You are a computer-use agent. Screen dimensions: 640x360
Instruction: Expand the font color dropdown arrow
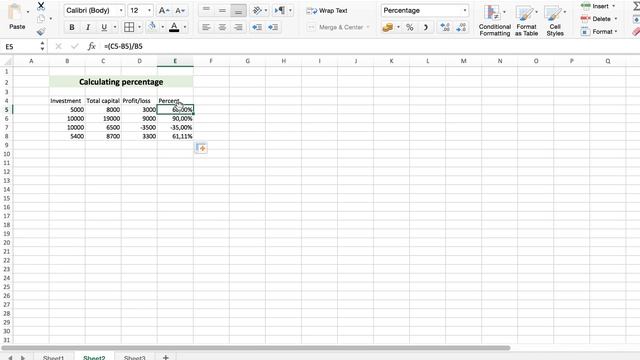click(185, 27)
